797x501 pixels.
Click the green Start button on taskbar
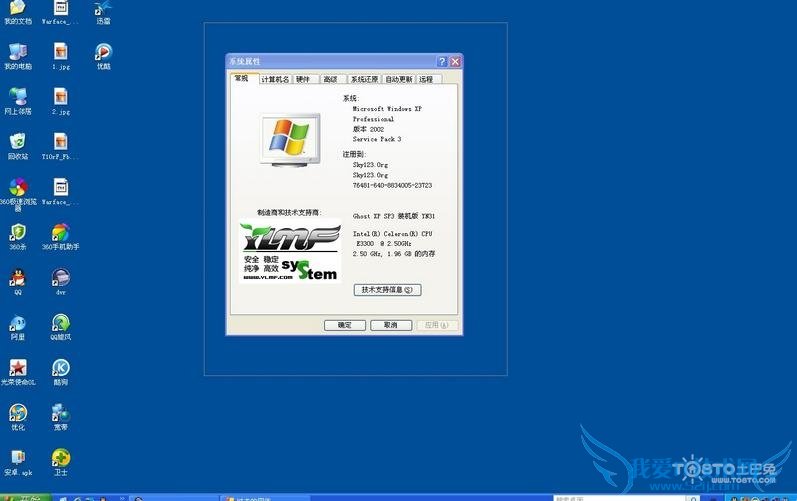pyautogui.click(x=25, y=497)
